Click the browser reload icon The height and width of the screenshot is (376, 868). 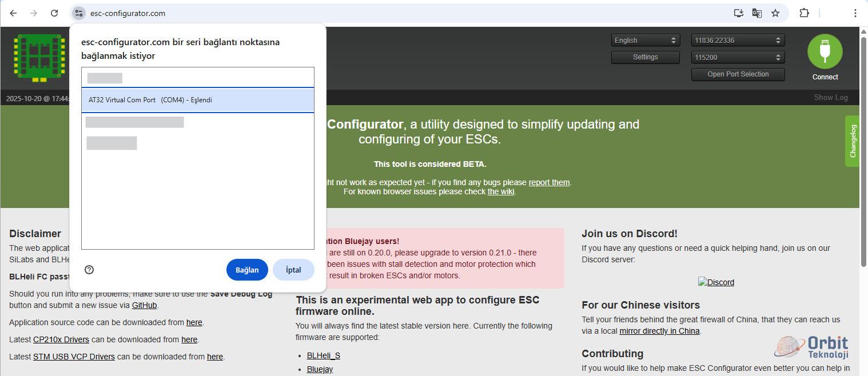click(54, 13)
